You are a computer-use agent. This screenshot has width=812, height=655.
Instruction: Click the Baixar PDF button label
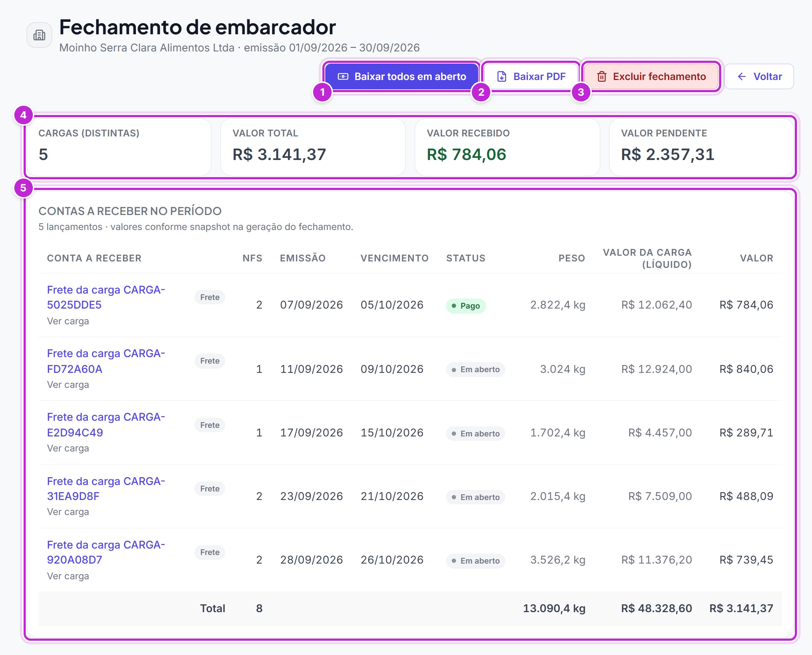[x=539, y=76]
